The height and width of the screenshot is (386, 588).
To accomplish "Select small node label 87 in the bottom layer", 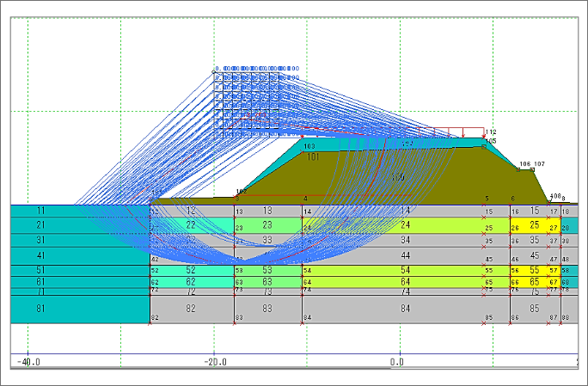I will click(x=554, y=318).
